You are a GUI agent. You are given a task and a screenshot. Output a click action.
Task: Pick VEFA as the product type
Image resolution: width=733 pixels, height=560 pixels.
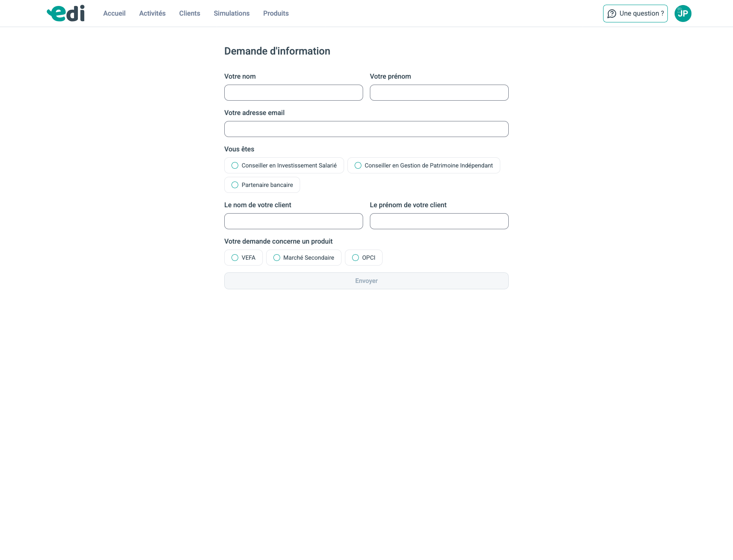235,258
